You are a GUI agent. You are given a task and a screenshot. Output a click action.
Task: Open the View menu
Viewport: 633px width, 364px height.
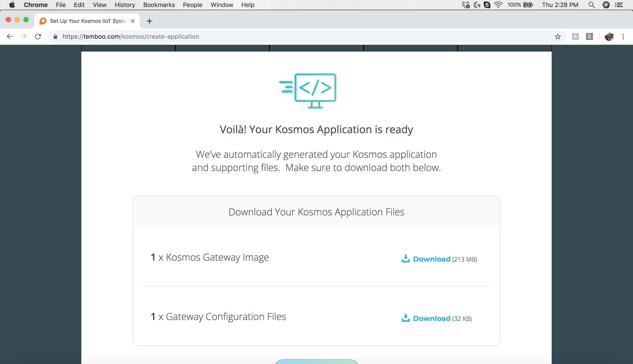click(100, 5)
